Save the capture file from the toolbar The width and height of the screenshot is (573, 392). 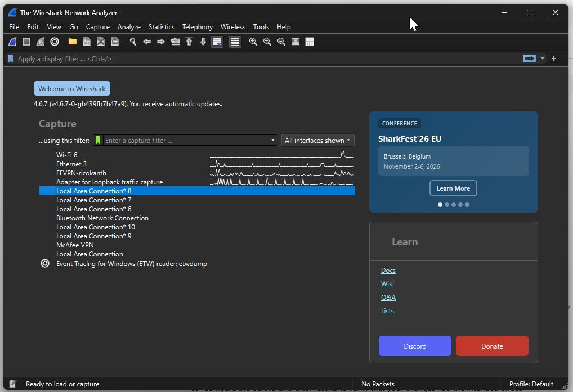(87, 42)
